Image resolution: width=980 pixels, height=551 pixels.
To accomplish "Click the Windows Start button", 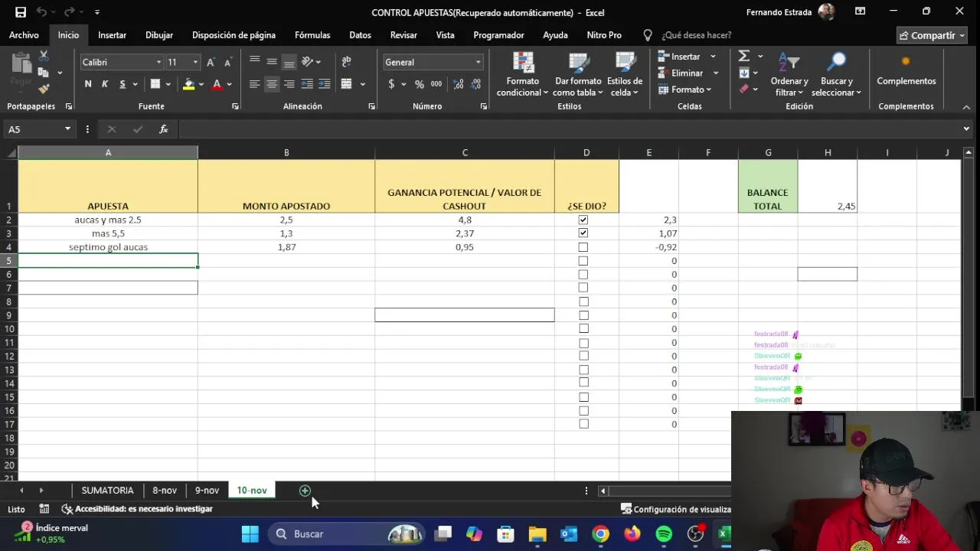I will click(x=250, y=534).
